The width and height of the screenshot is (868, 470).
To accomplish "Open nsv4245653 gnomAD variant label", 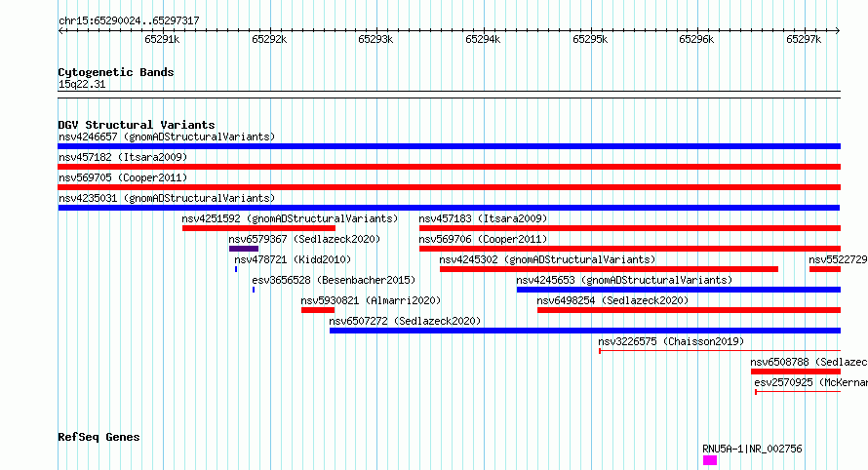I will click(624, 280).
